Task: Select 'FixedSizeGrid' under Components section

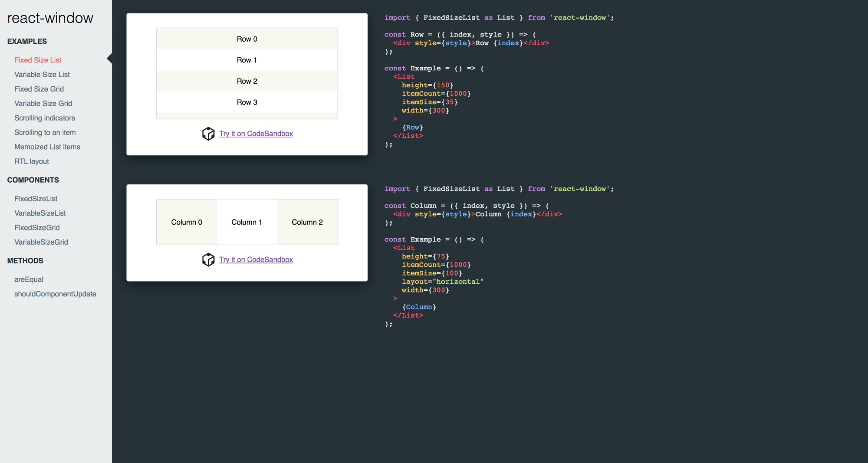Action: click(37, 227)
